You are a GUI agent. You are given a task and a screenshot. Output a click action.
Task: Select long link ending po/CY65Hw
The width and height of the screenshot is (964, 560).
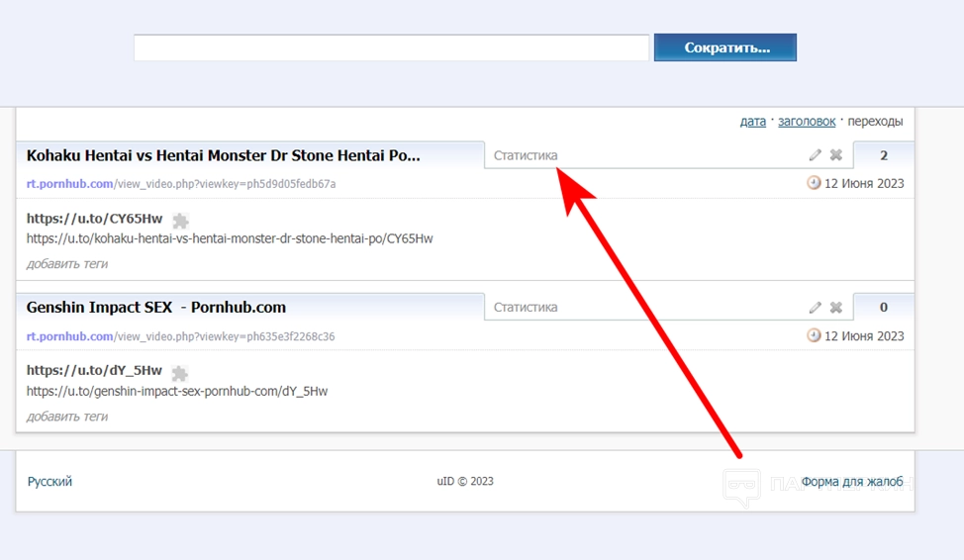click(230, 238)
